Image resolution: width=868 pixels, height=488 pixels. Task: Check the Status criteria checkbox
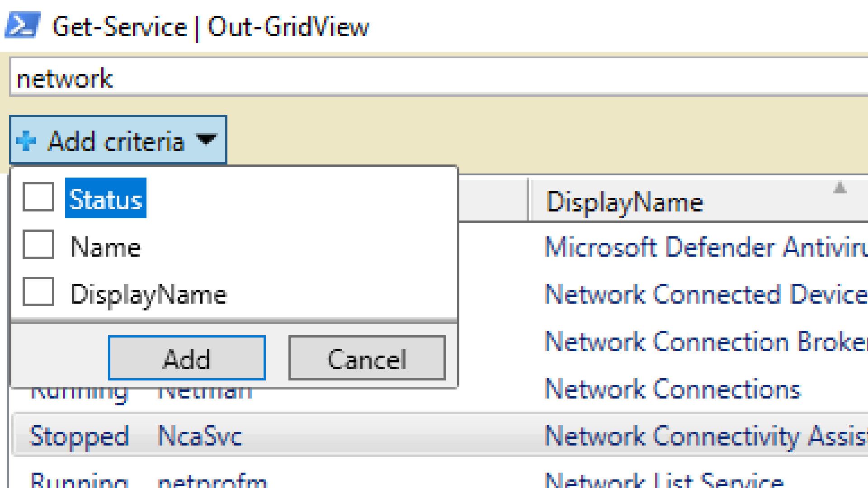38,197
